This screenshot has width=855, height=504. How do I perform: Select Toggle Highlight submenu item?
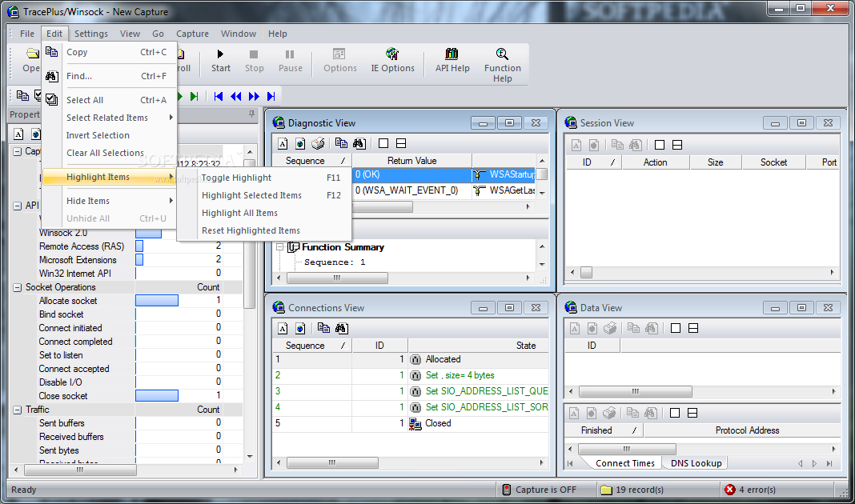pyautogui.click(x=264, y=178)
